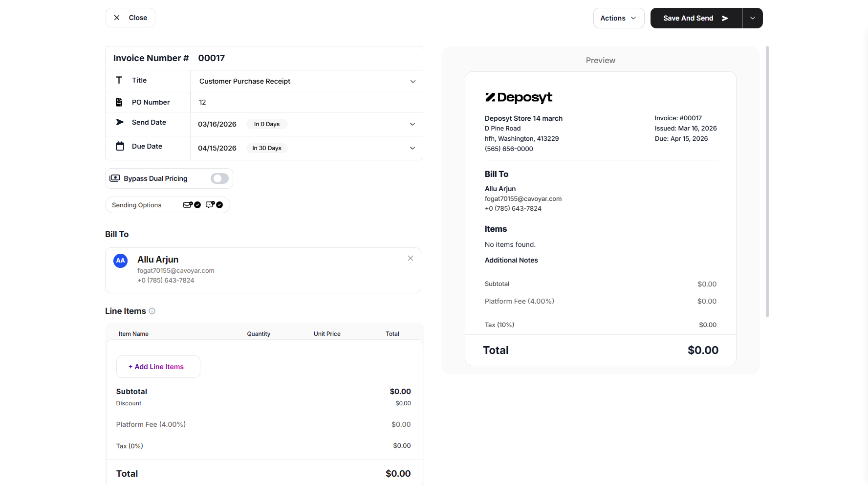Click the Preview heading

601,60
